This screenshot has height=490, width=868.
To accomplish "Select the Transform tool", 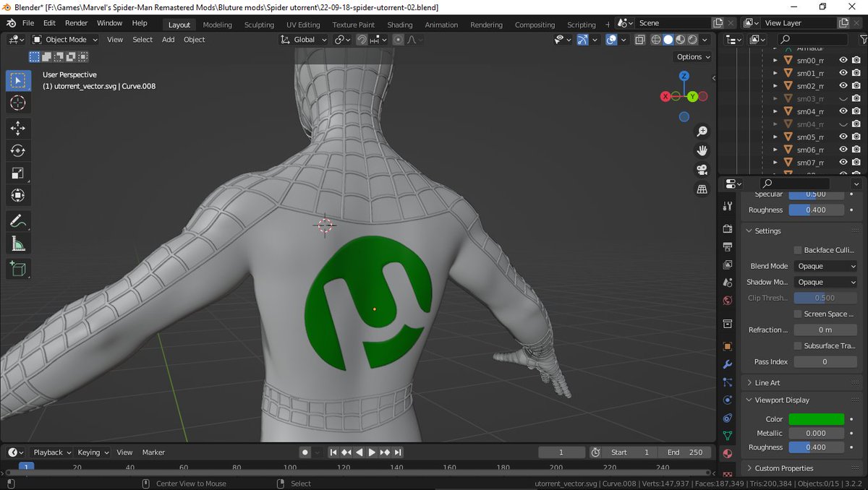I will pyautogui.click(x=18, y=196).
